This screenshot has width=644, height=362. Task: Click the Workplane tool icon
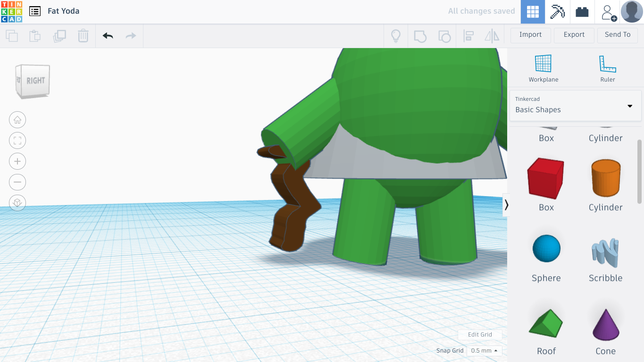pos(543,63)
